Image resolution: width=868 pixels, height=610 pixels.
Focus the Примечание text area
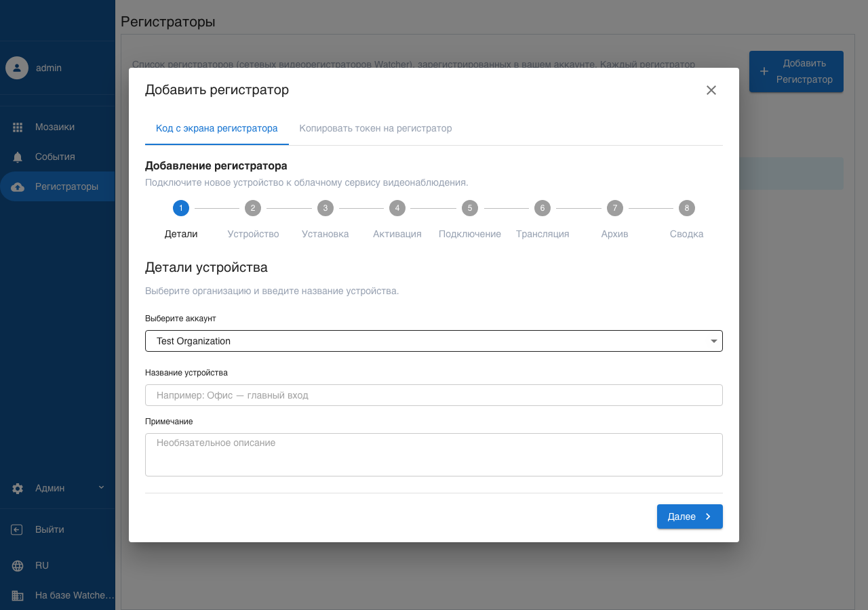[434, 455]
